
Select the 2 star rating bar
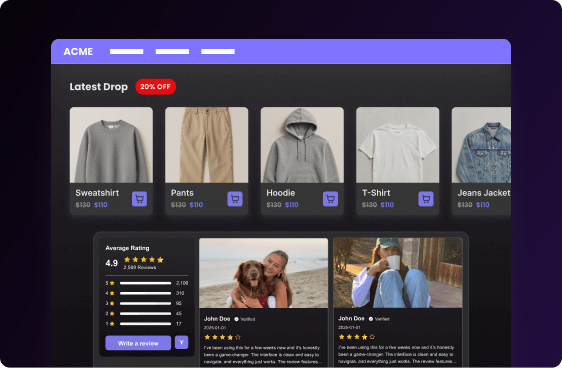(x=145, y=314)
